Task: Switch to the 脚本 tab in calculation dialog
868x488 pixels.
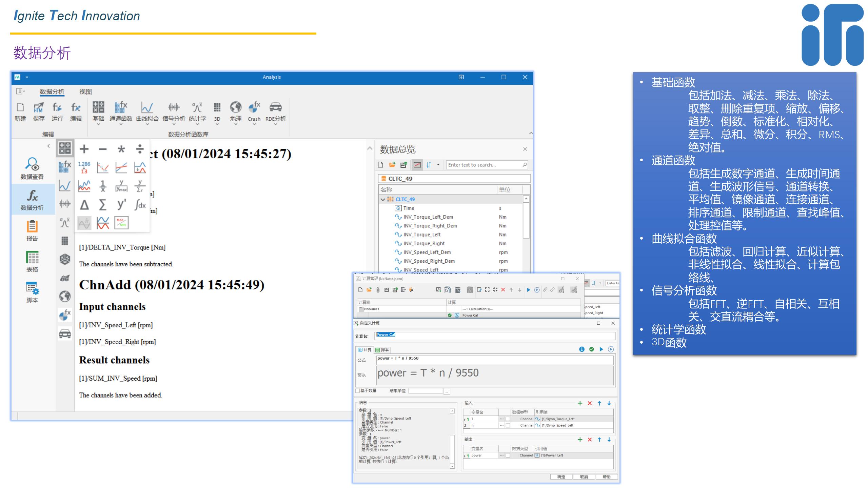Action: coord(382,350)
